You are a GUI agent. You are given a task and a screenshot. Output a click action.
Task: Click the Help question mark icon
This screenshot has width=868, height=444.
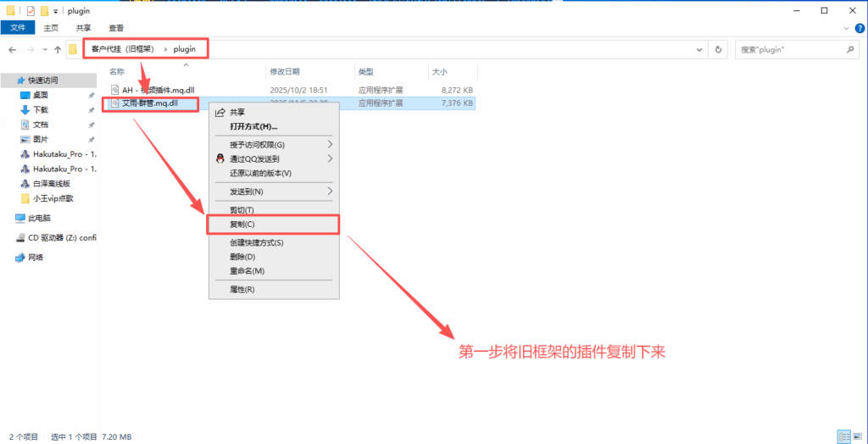click(857, 28)
